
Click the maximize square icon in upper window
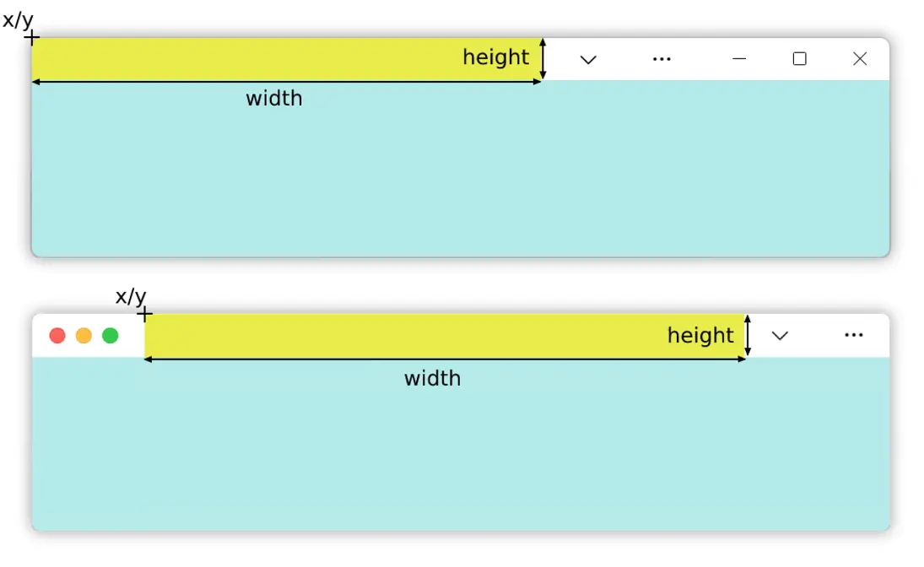click(x=800, y=59)
